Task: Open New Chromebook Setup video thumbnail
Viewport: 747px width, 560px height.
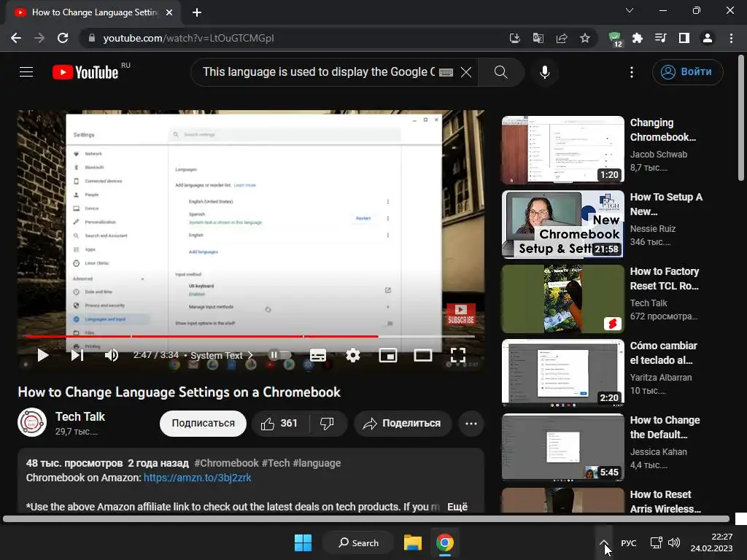Action: [562, 225]
